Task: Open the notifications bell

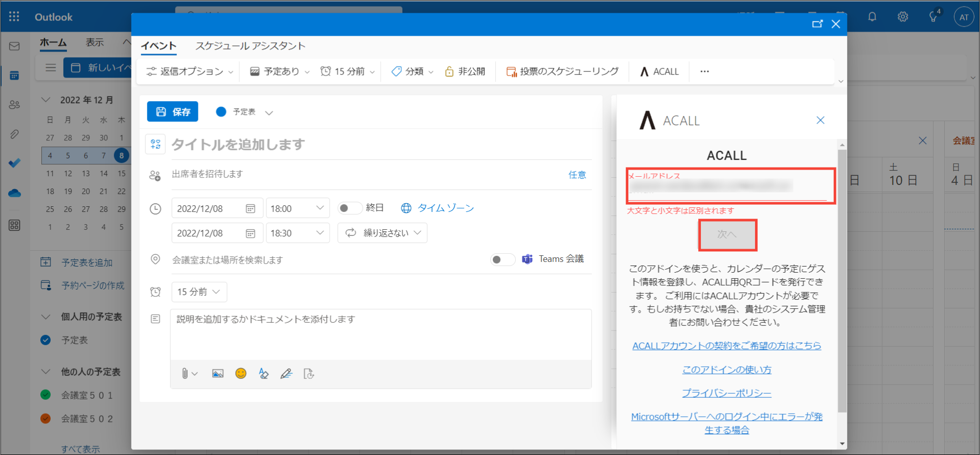Action: (872, 17)
